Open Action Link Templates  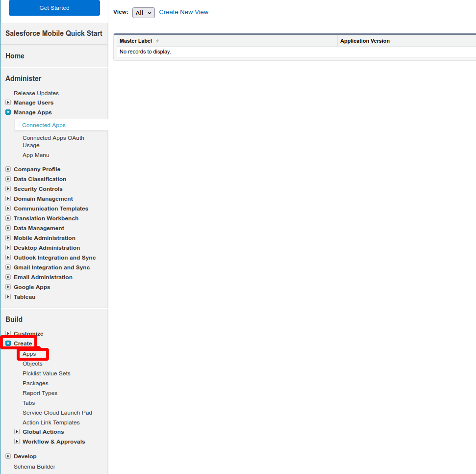(51, 422)
